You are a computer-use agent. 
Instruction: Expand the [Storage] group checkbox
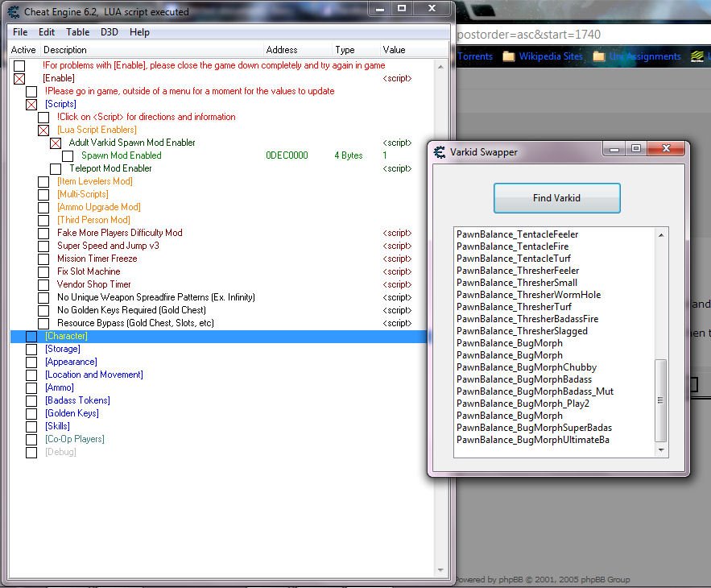pyautogui.click(x=31, y=350)
